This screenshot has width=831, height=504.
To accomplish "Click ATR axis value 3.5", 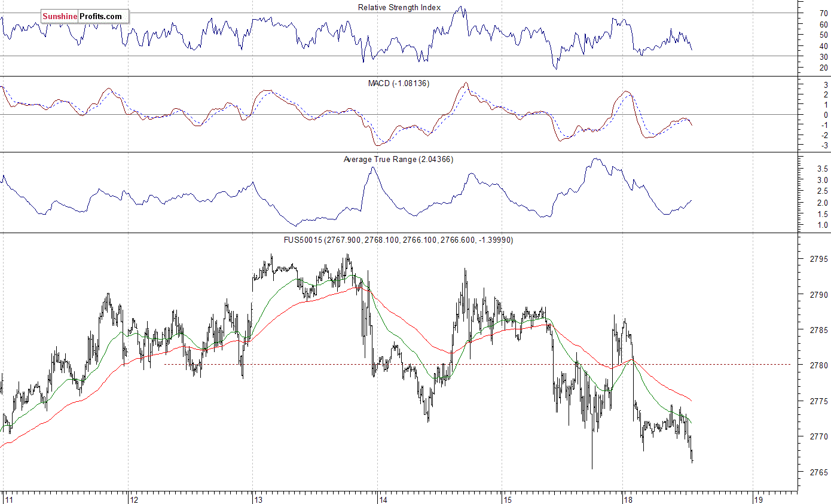I will (823, 169).
